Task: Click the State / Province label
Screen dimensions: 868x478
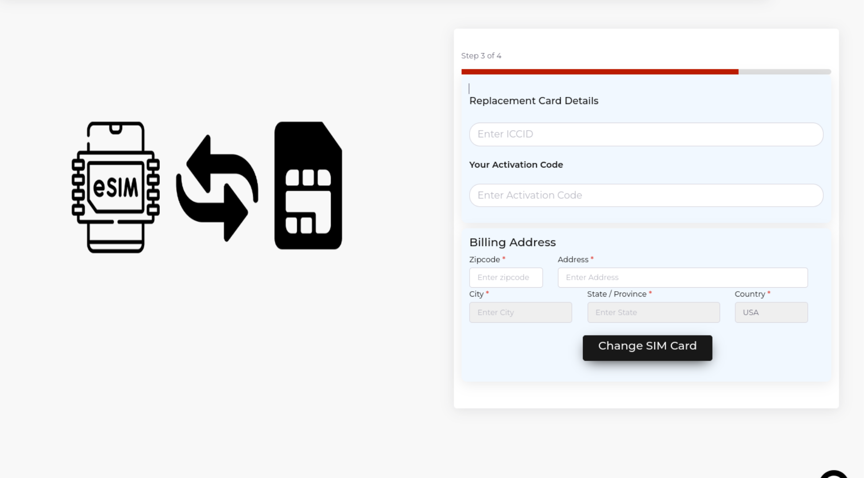Action: point(616,294)
